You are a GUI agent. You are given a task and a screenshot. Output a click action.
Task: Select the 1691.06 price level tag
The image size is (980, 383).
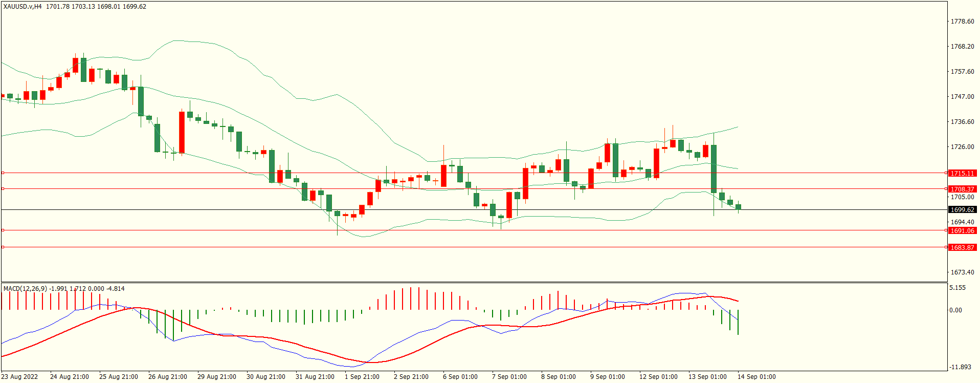tap(962, 230)
